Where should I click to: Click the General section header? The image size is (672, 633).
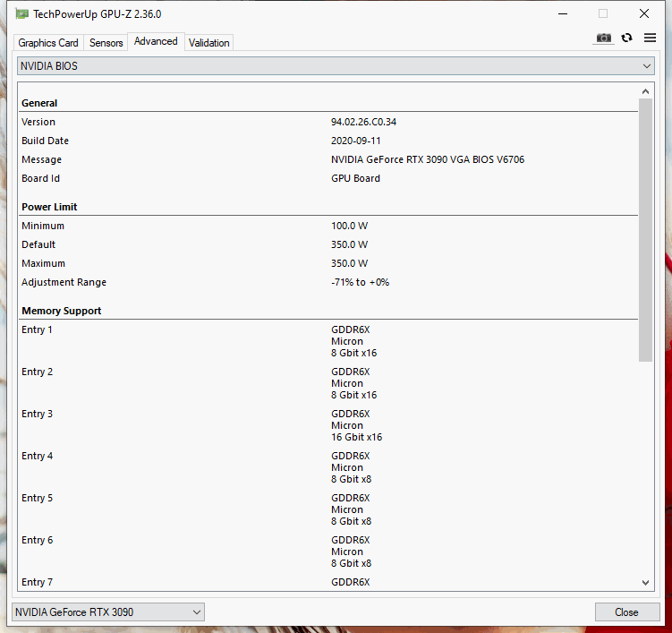[39, 103]
